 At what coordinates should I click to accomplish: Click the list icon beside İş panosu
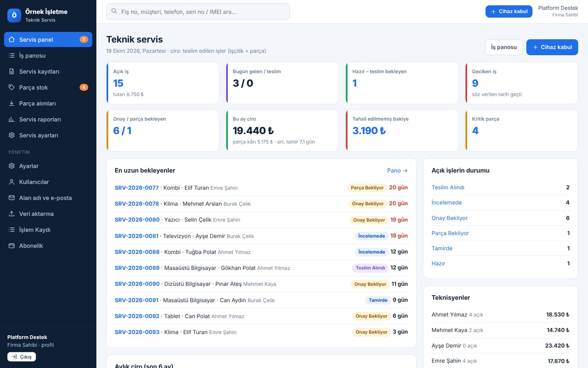click(x=11, y=56)
